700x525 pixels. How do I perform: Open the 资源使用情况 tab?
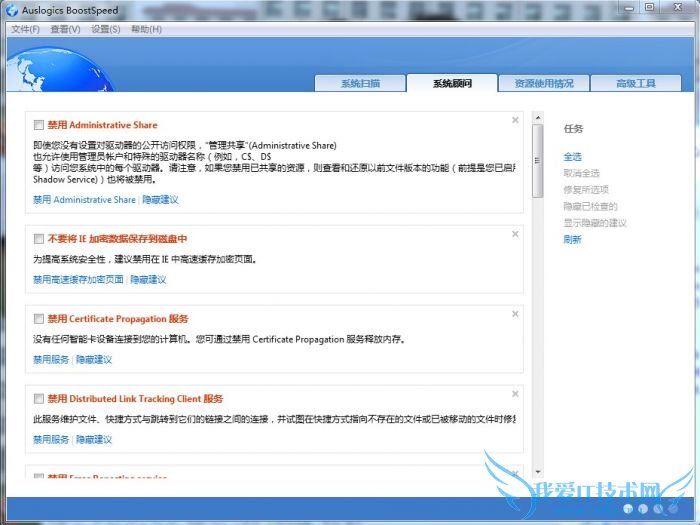(x=544, y=83)
